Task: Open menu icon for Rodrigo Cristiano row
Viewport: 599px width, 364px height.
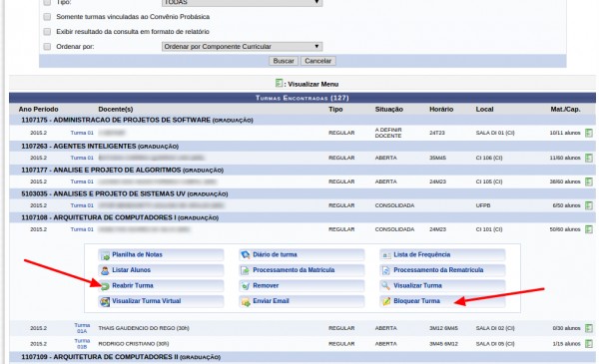Action: click(589, 344)
